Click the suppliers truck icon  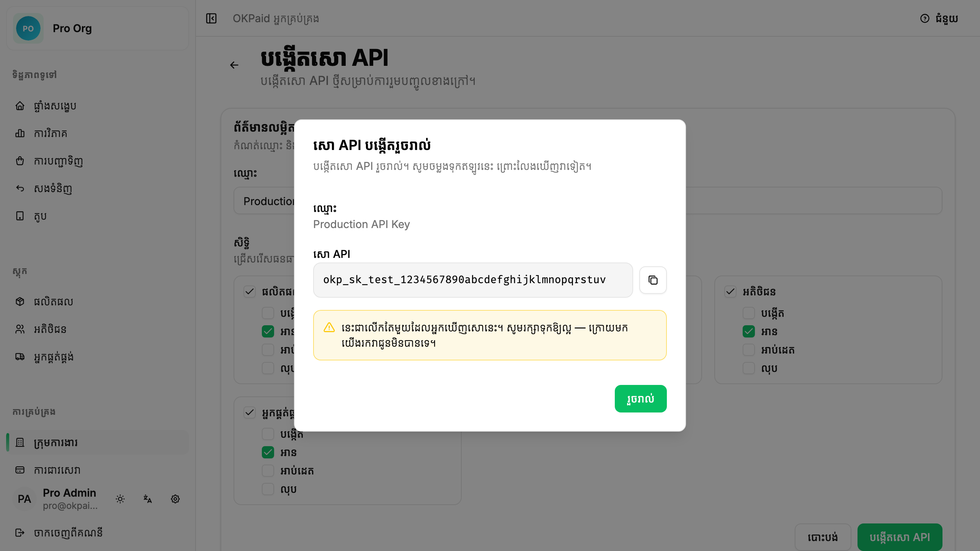(x=20, y=357)
